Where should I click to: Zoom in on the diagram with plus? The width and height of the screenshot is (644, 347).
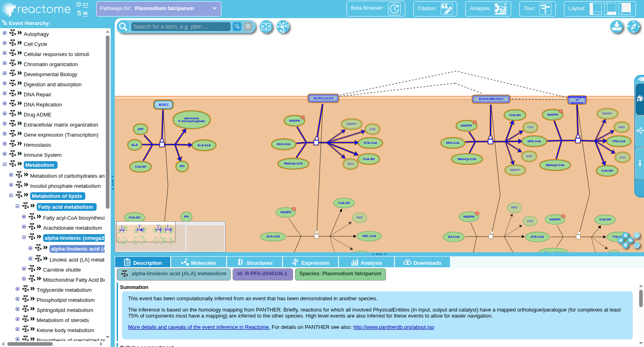[x=637, y=235]
